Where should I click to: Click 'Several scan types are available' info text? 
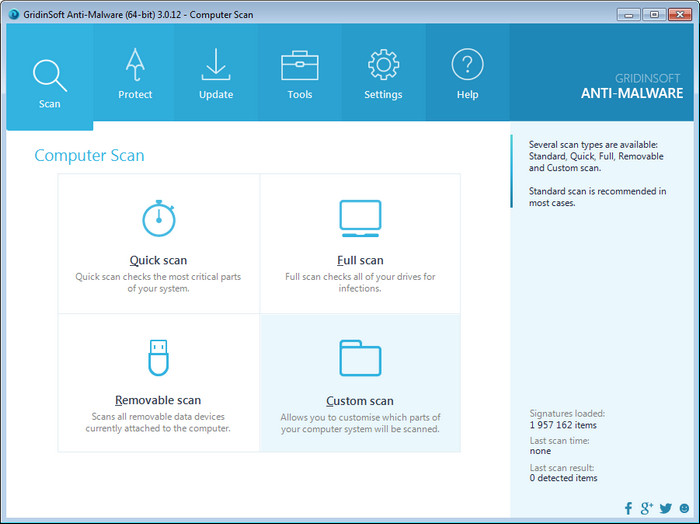tap(596, 156)
